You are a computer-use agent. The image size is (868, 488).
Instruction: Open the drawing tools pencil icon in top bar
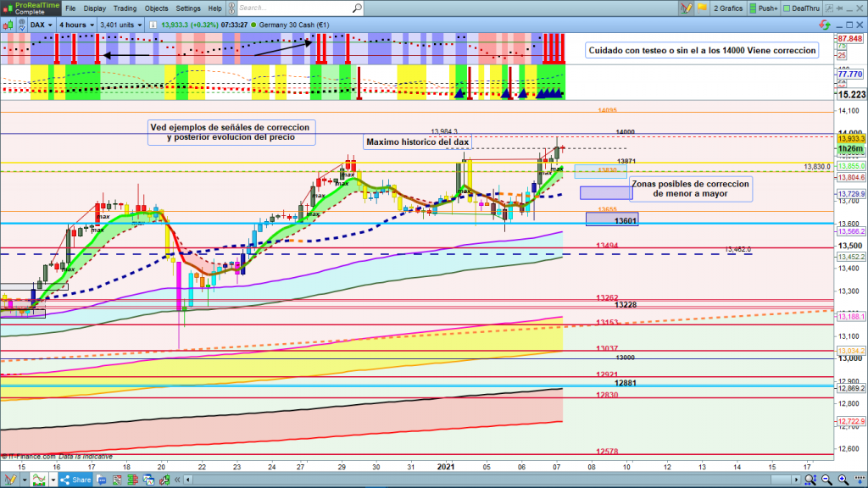[x=686, y=8]
